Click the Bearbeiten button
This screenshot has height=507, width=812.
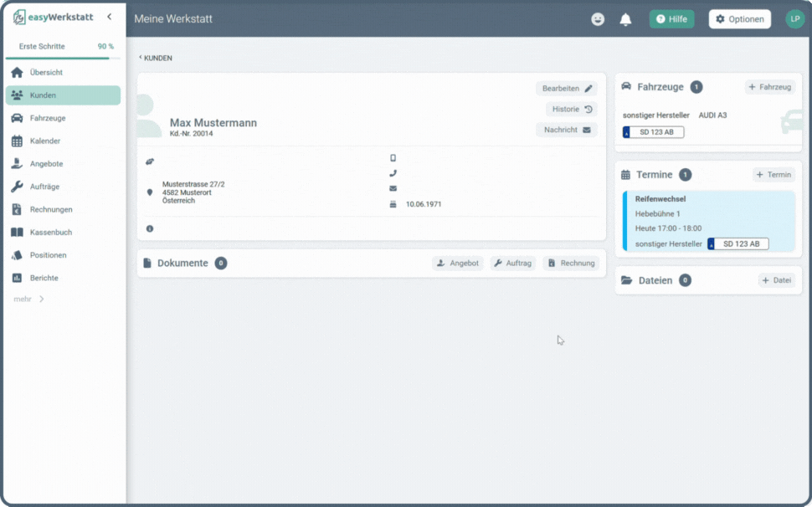567,89
